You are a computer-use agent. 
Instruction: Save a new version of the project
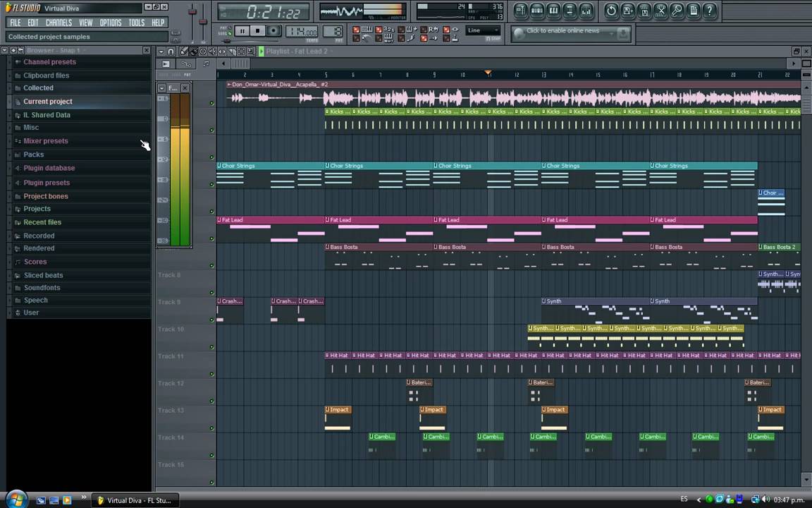[x=627, y=11]
